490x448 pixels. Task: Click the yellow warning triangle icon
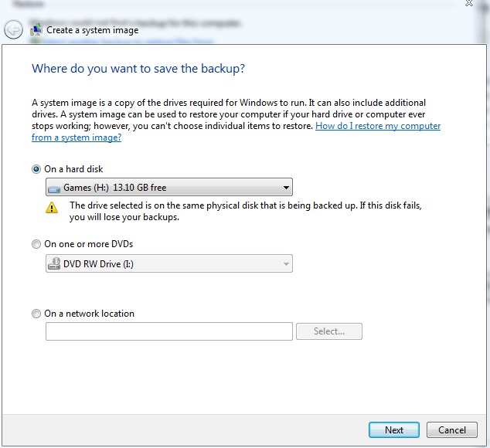pos(52,207)
